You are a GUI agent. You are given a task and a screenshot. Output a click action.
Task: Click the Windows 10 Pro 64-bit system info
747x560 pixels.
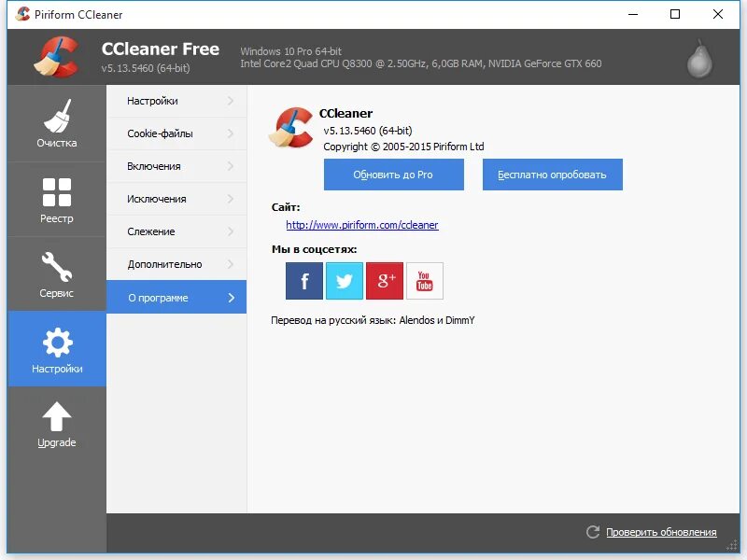click(290, 51)
